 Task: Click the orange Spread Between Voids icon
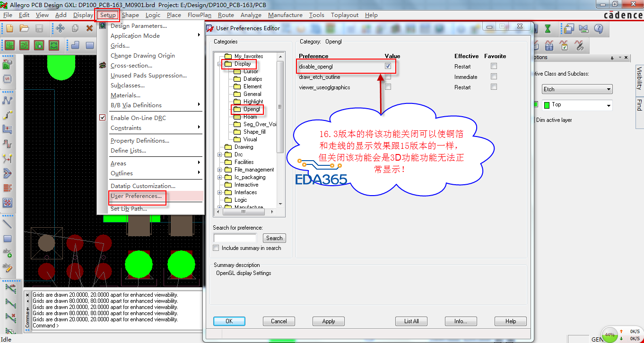[x=7, y=188]
